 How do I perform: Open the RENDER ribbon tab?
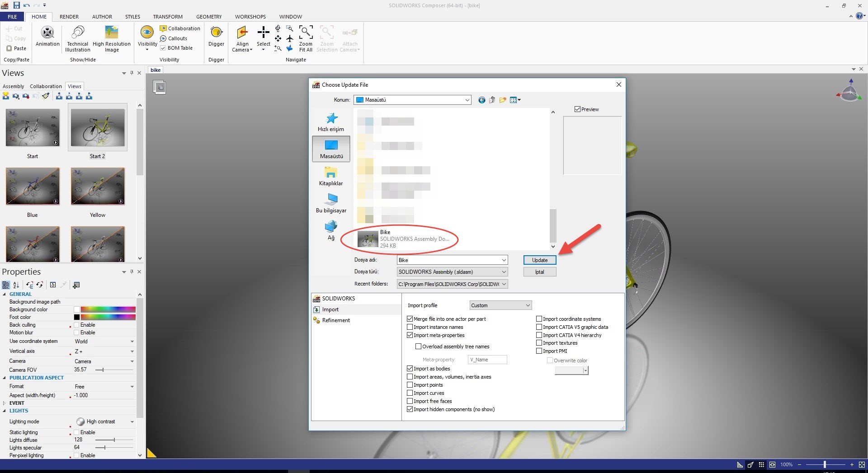click(x=69, y=17)
